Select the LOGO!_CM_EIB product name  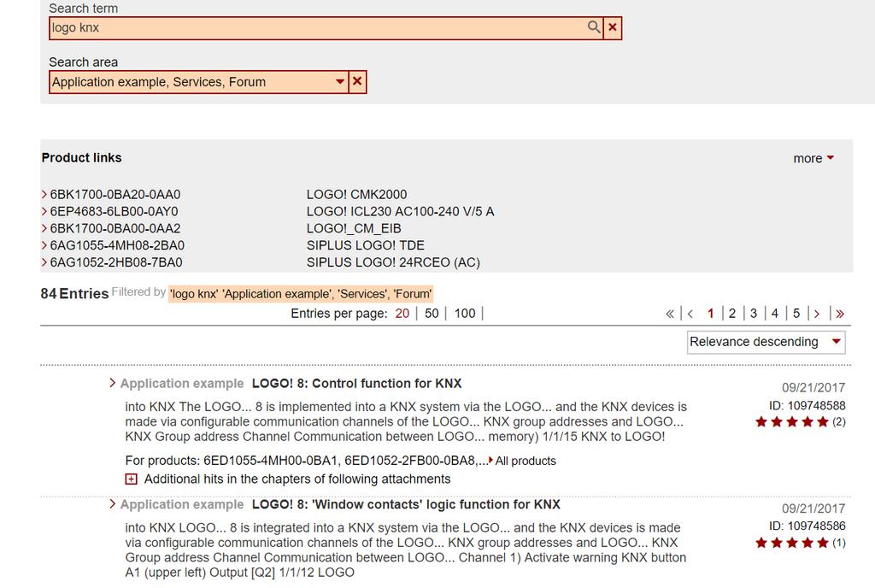click(354, 229)
